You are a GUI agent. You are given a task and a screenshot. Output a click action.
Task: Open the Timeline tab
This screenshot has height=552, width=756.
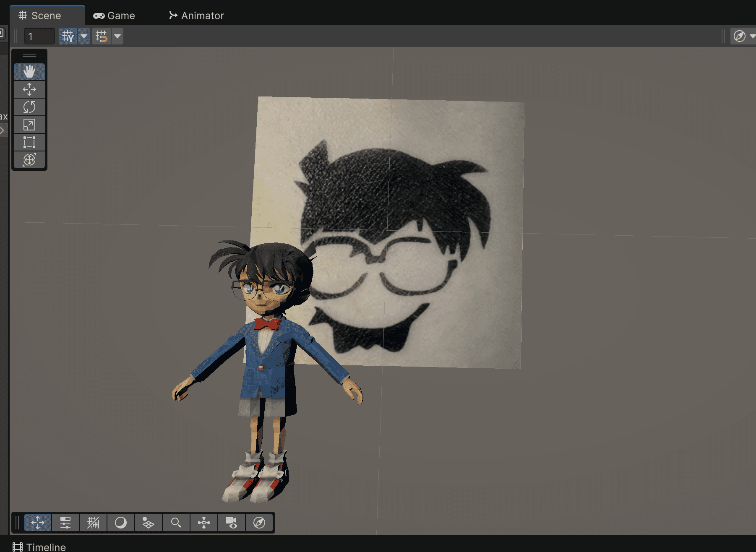(x=39, y=547)
